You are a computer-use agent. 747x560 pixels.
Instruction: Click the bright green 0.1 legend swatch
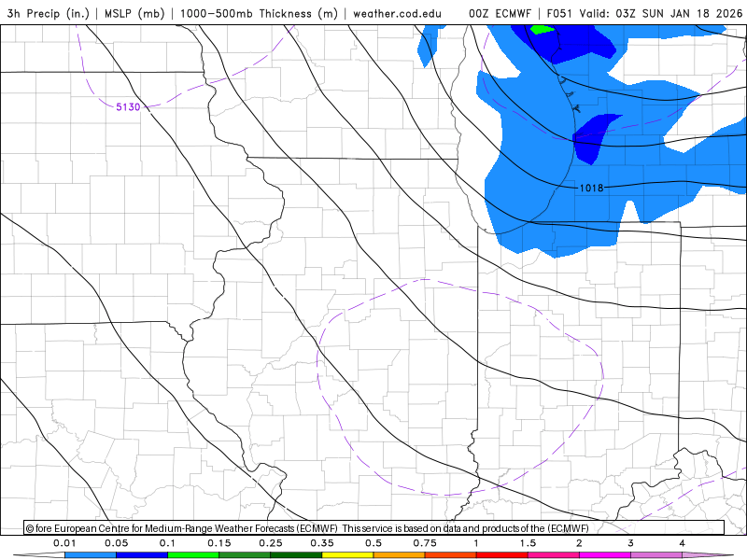tap(193, 555)
